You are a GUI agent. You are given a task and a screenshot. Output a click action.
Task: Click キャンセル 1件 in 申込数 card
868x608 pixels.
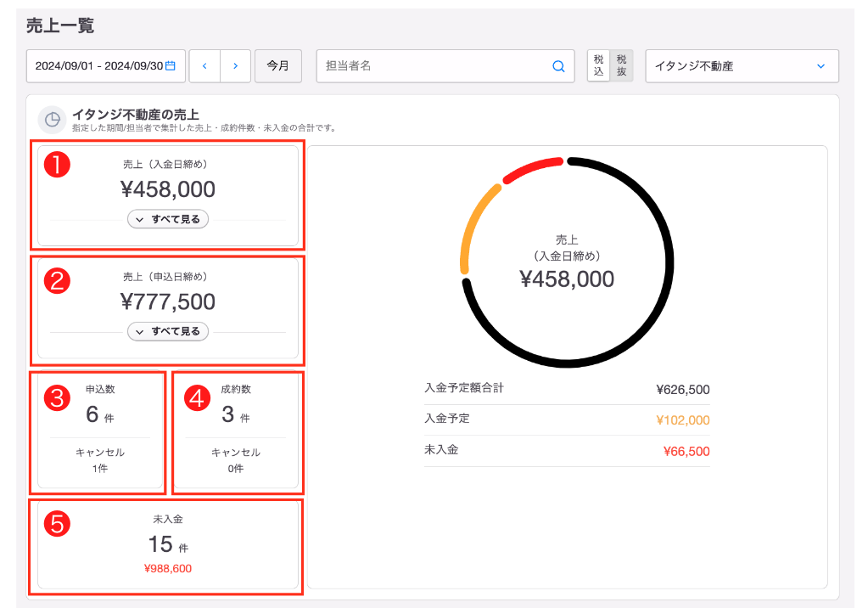100,460
